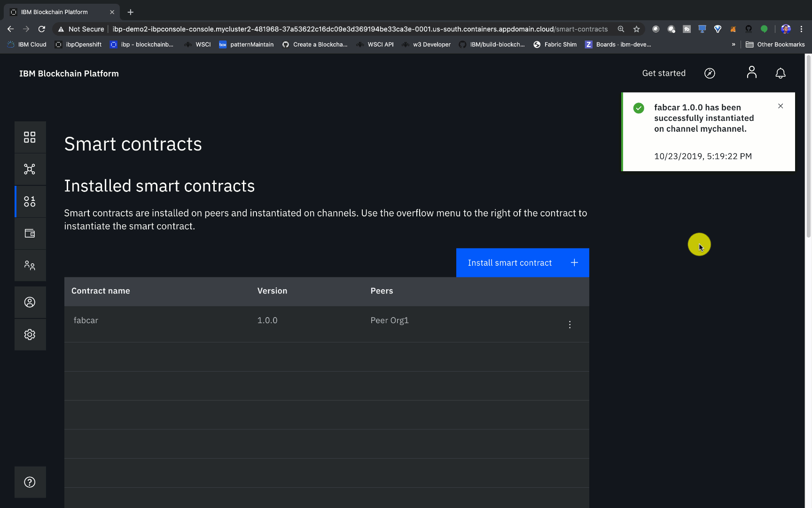Select the 1.0.0 version cell
Screen dimensions: 812x508
(x=267, y=320)
